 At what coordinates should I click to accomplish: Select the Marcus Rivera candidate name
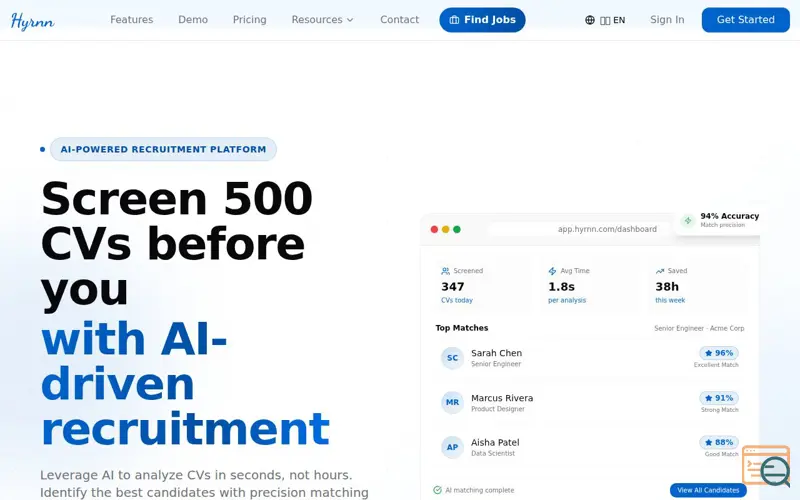point(502,398)
